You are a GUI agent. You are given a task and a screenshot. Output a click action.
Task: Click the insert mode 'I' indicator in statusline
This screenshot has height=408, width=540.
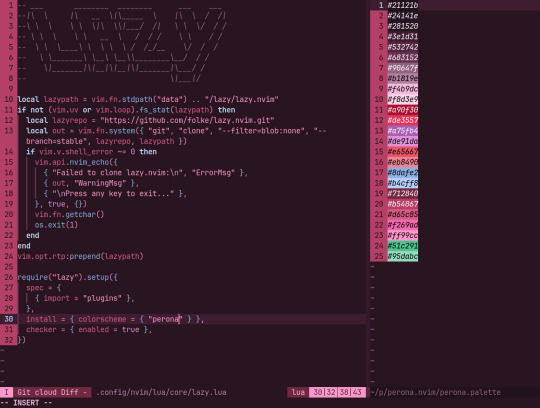[x=7, y=392]
